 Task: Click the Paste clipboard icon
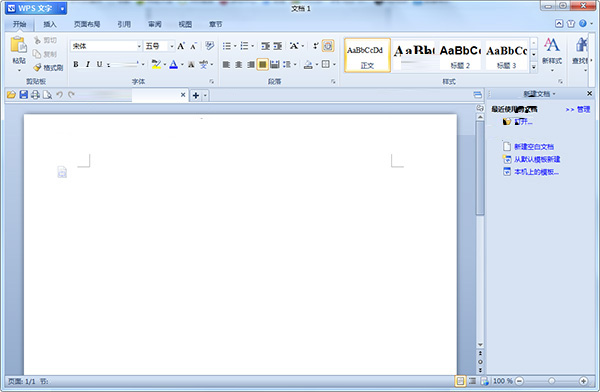click(18, 45)
